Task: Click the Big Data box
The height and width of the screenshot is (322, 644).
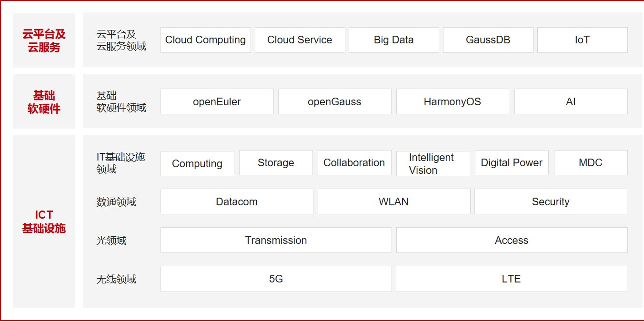Action: pos(393,40)
